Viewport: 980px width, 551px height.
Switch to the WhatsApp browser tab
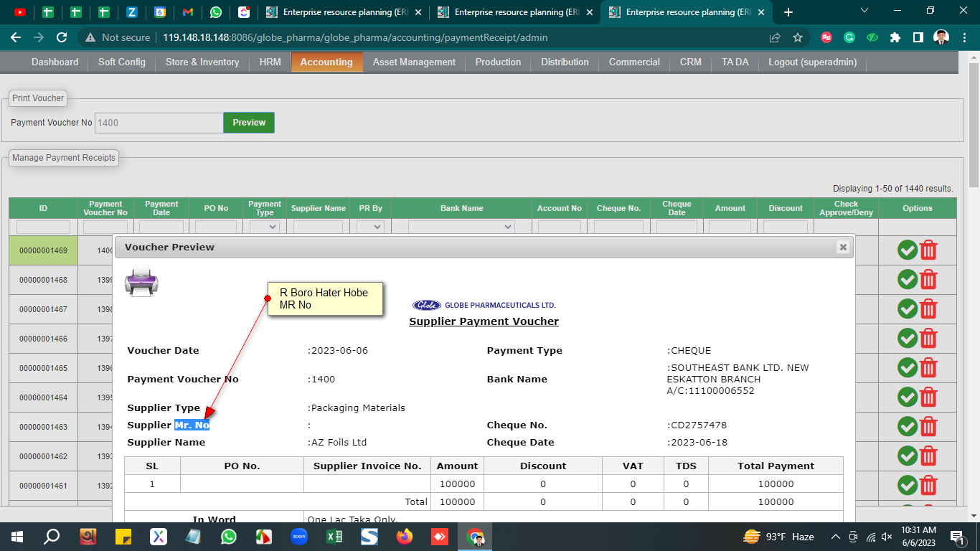coord(216,12)
